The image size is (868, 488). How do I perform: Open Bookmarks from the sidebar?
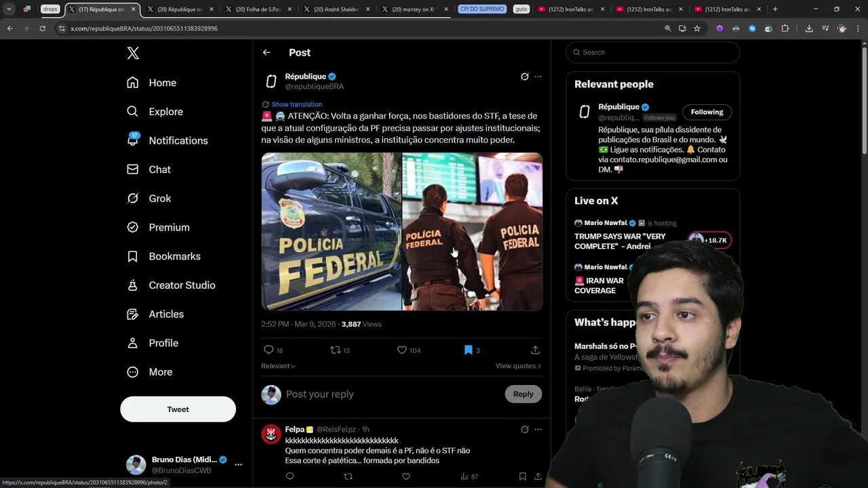[163, 256]
